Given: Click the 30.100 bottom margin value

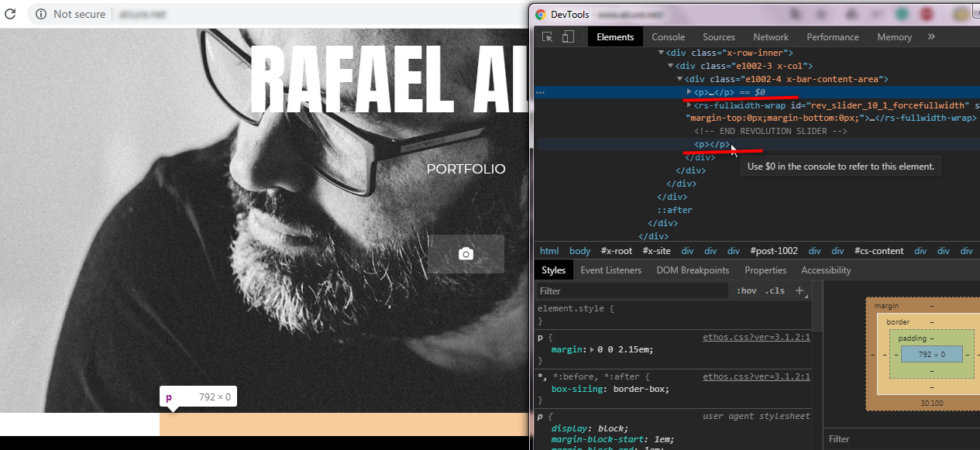Looking at the screenshot, I should [x=931, y=403].
